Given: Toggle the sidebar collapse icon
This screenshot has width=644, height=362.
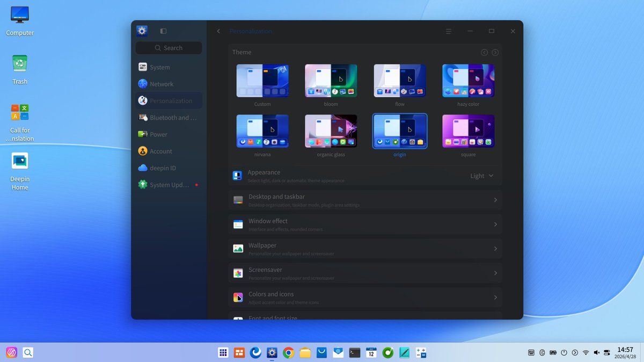Looking at the screenshot, I should [x=163, y=31].
